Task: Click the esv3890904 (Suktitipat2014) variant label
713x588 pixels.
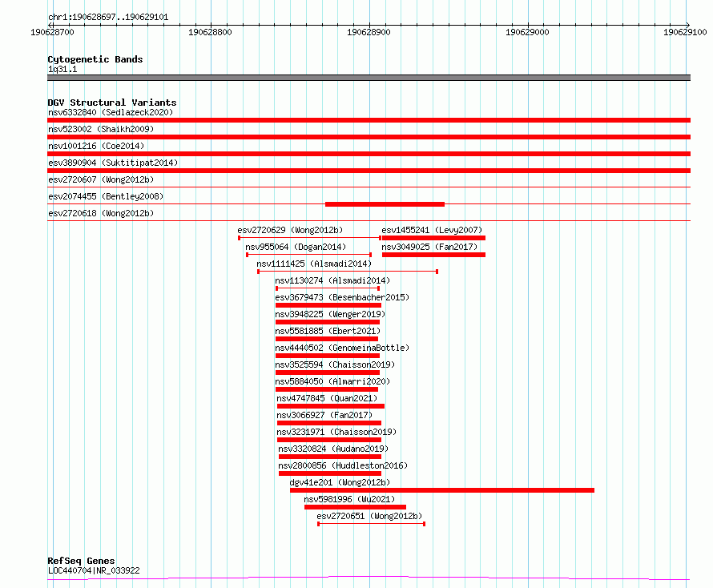Action: tap(113, 163)
